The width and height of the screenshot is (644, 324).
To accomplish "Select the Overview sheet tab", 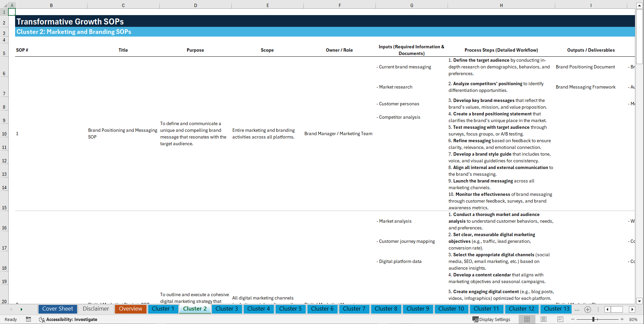I will point(130,309).
